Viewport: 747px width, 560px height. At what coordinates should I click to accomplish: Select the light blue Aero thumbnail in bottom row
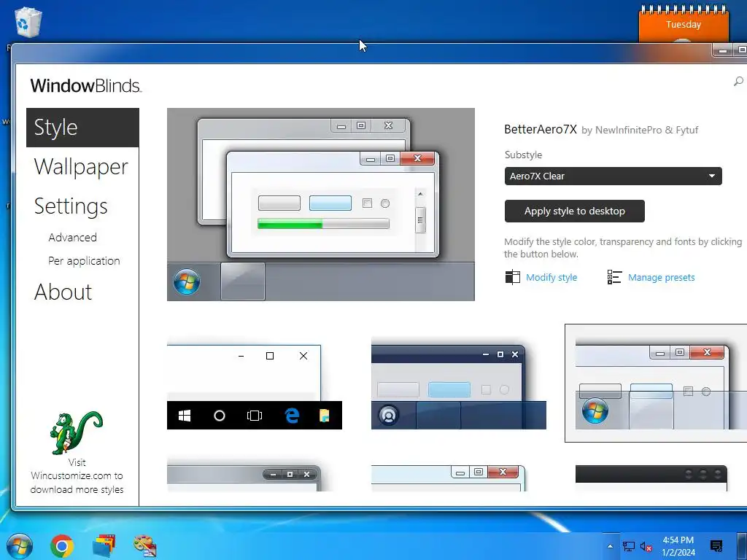(x=449, y=478)
